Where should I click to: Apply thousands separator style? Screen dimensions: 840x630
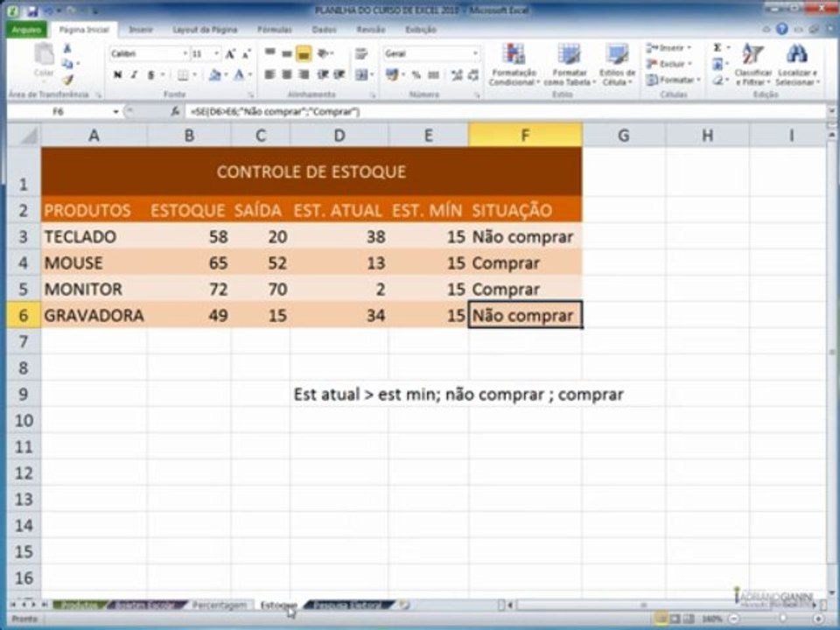point(433,75)
